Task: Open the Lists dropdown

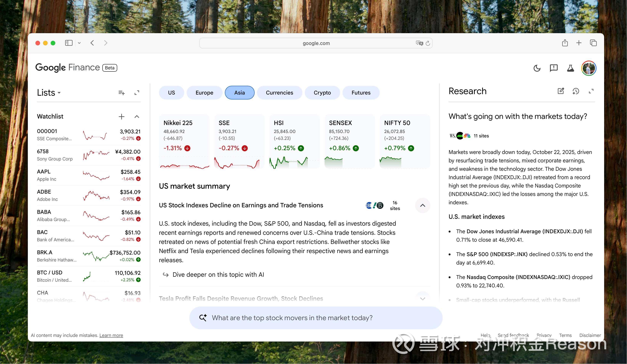Action: 59,93
